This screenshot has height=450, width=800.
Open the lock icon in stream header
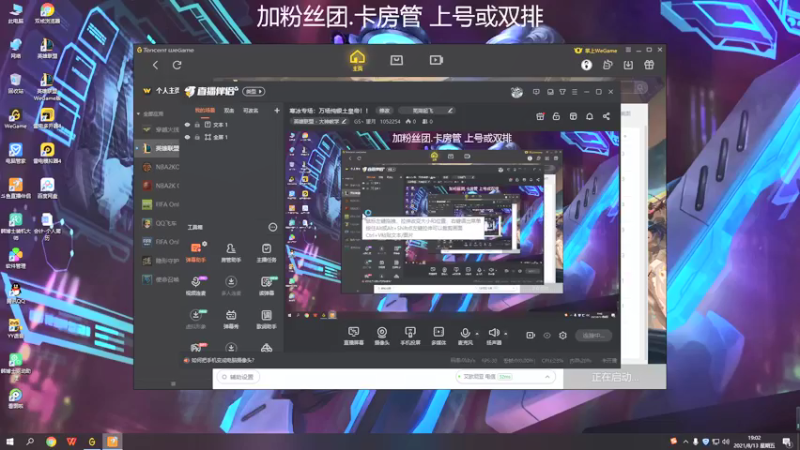point(556,116)
